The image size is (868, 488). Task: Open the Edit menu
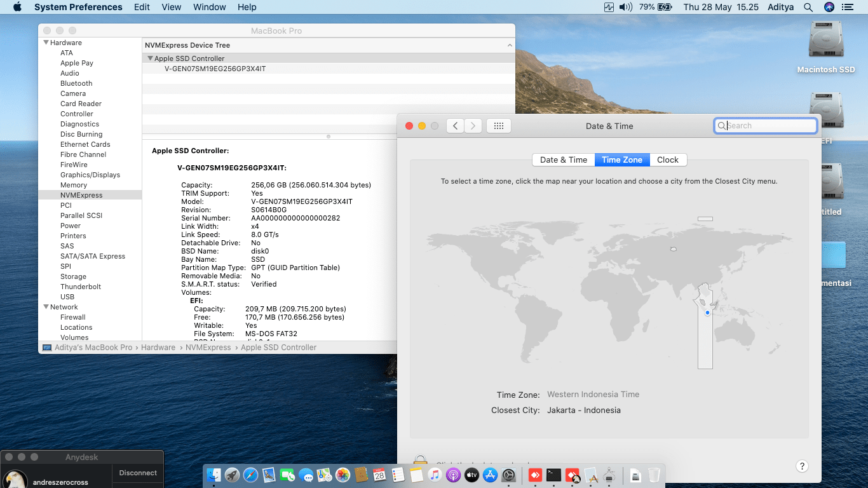[142, 7]
